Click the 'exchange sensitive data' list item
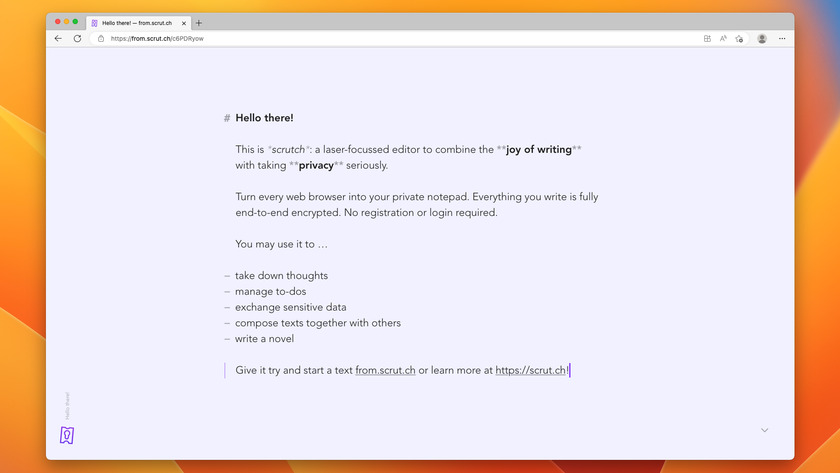This screenshot has width=840, height=473. tap(290, 307)
